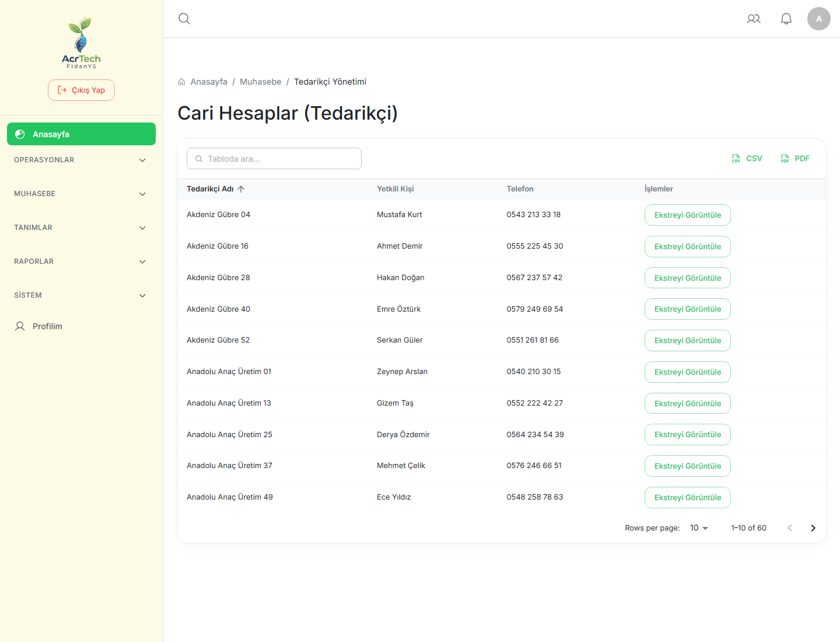Viewport: 840px width, 642px height.
Task: Click the home icon in breadcrumb
Action: coord(181,82)
